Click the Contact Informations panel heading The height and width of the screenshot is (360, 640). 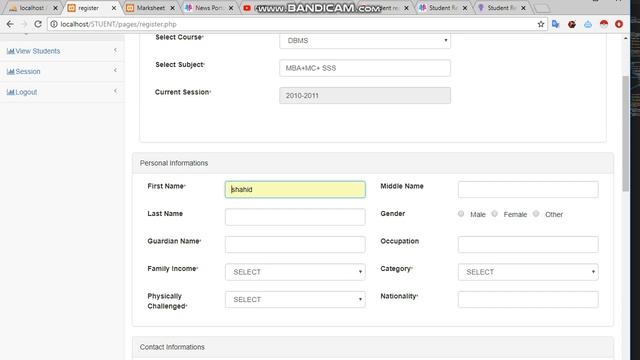(x=172, y=347)
